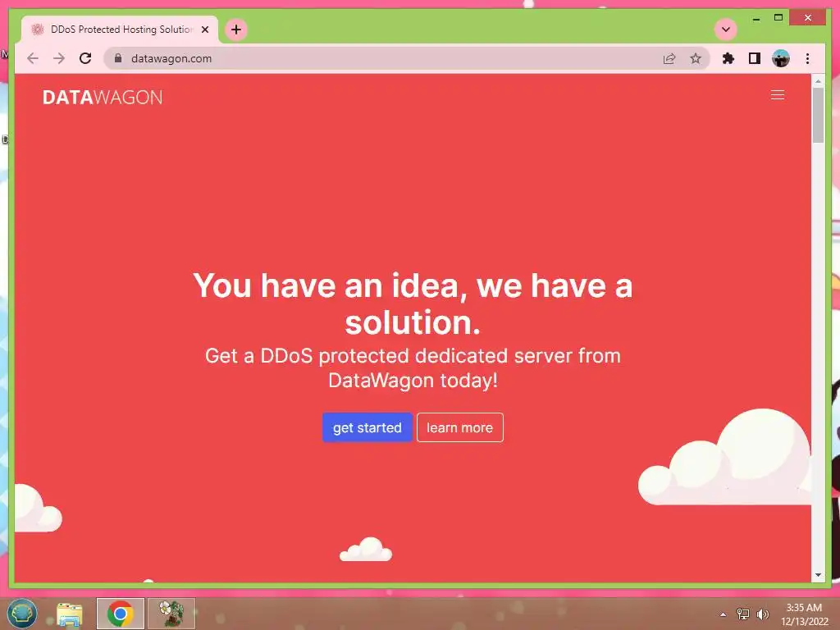Click the "DataWagon today!" subheading text

pyautogui.click(x=413, y=381)
